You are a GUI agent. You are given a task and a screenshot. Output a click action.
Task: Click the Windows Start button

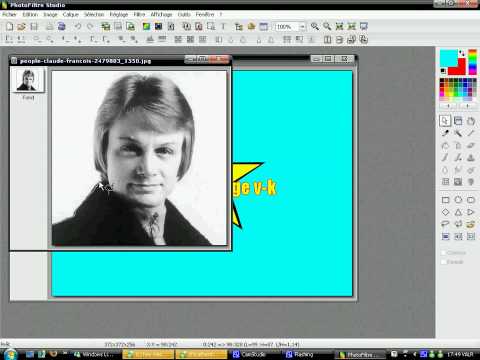[x=10, y=354]
